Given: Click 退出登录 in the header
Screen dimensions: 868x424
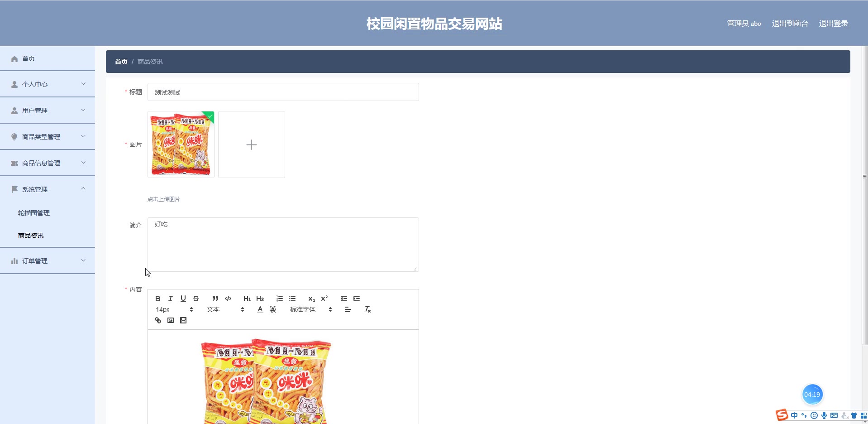Looking at the screenshot, I should pos(834,24).
